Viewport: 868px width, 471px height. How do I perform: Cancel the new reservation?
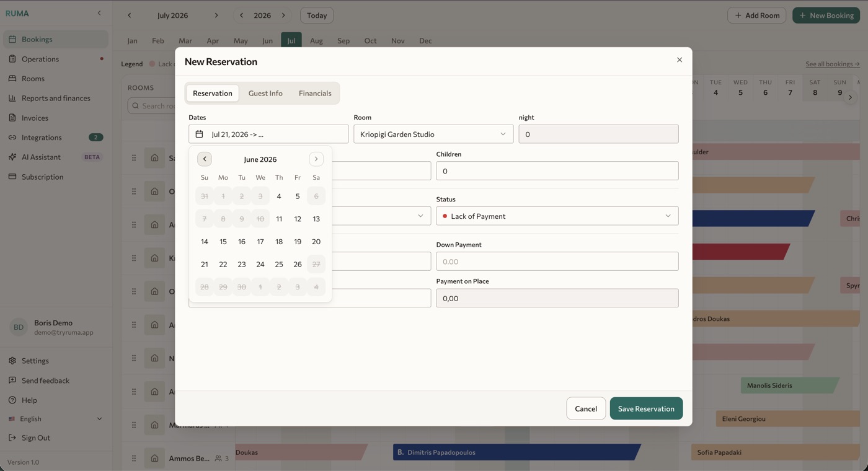(x=586, y=408)
